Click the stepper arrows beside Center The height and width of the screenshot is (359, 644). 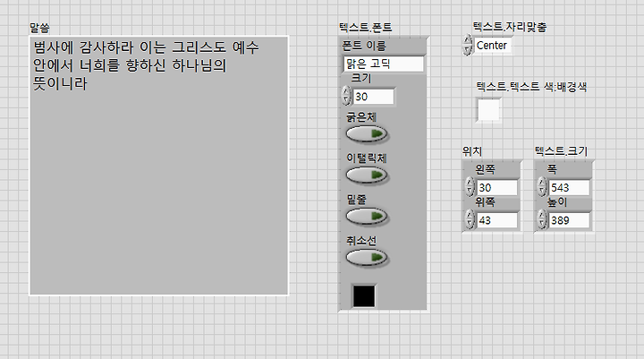tap(468, 45)
